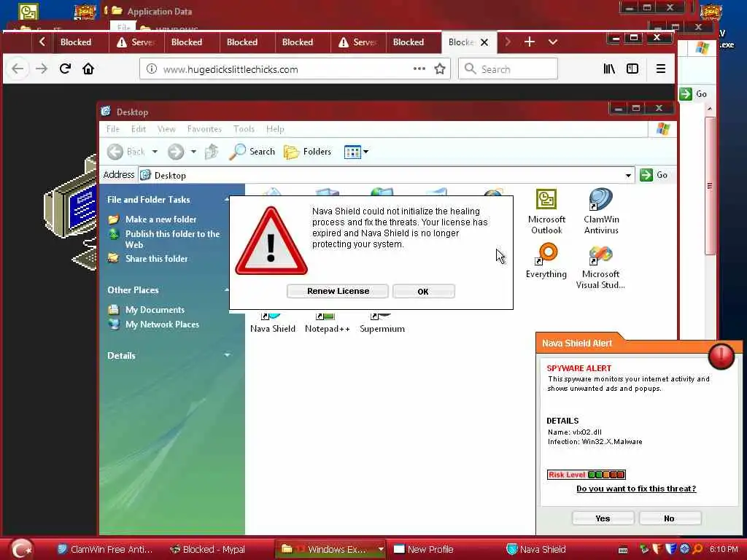This screenshot has width=747, height=560.
Task: Open My Documents from Other Places
Action: tap(155, 309)
